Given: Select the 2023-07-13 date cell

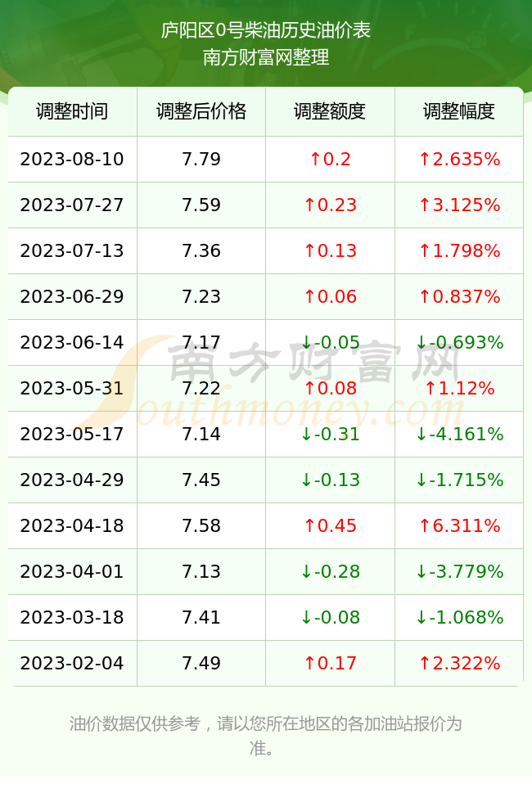Looking at the screenshot, I should tap(72, 250).
